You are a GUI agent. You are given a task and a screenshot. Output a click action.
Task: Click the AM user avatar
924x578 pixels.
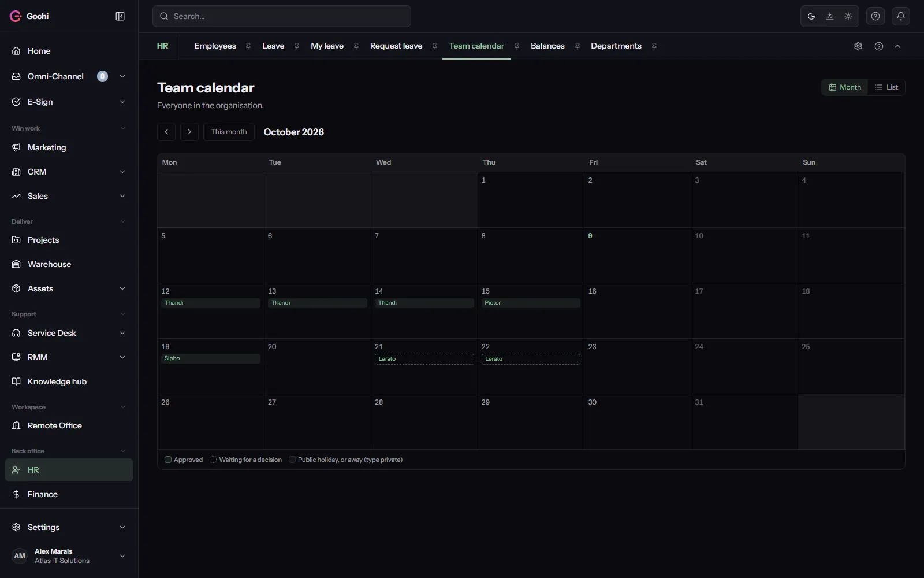tap(20, 556)
